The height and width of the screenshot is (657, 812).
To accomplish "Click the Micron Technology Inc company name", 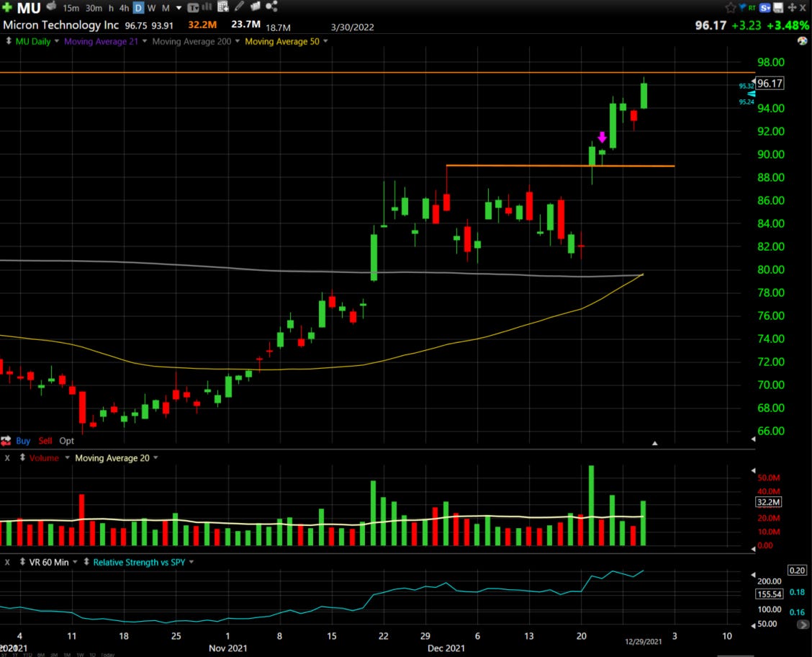I will tap(60, 25).
